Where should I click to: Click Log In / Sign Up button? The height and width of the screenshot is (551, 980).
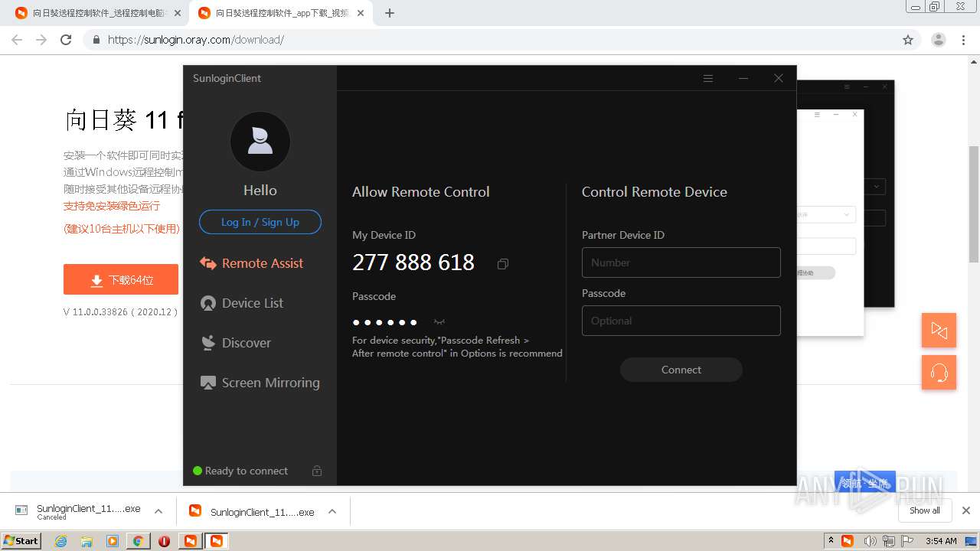(260, 222)
